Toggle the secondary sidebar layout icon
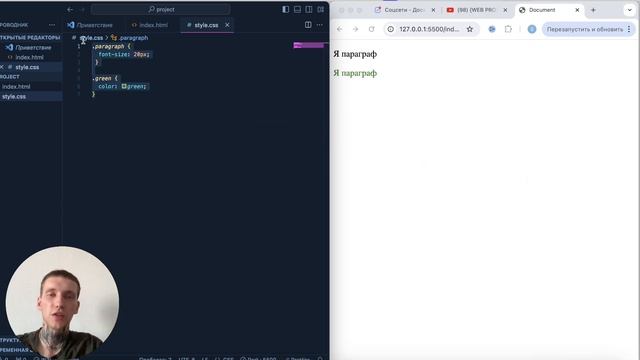The image size is (640, 360). [309, 9]
